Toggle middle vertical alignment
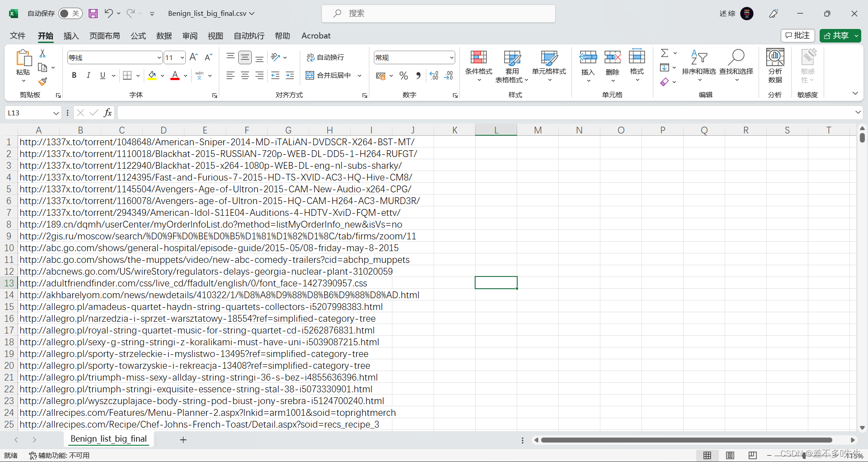The height and width of the screenshot is (462, 868). click(245, 57)
